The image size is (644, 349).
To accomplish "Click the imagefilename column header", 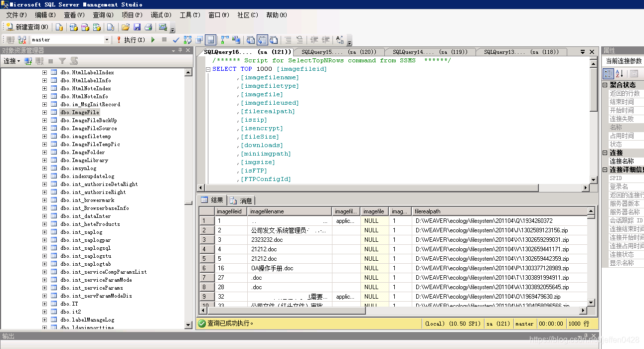I will coord(291,211).
